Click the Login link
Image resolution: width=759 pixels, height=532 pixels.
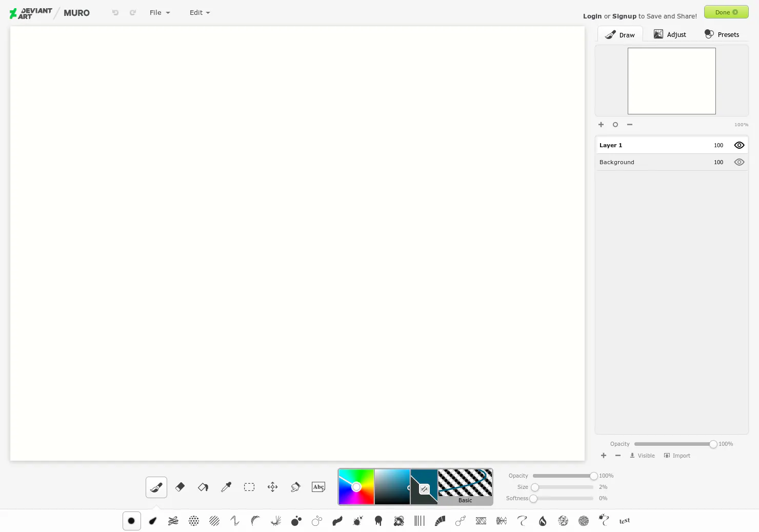[592, 16]
